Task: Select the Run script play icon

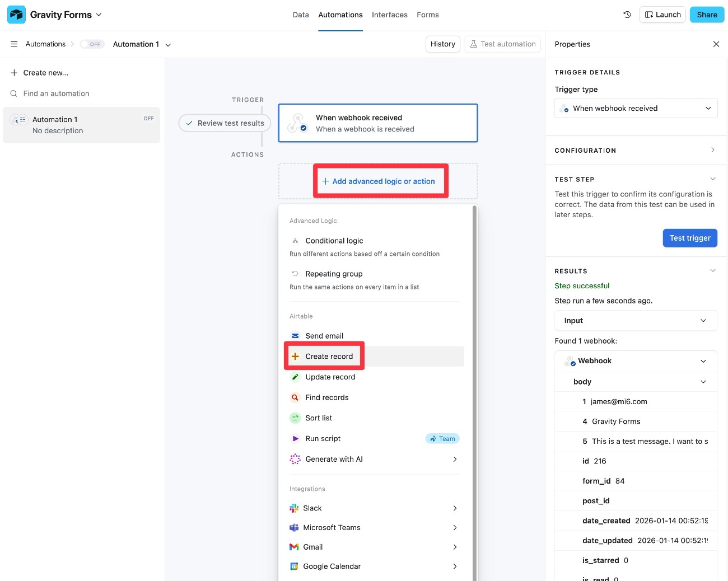Action: pyautogui.click(x=295, y=438)
